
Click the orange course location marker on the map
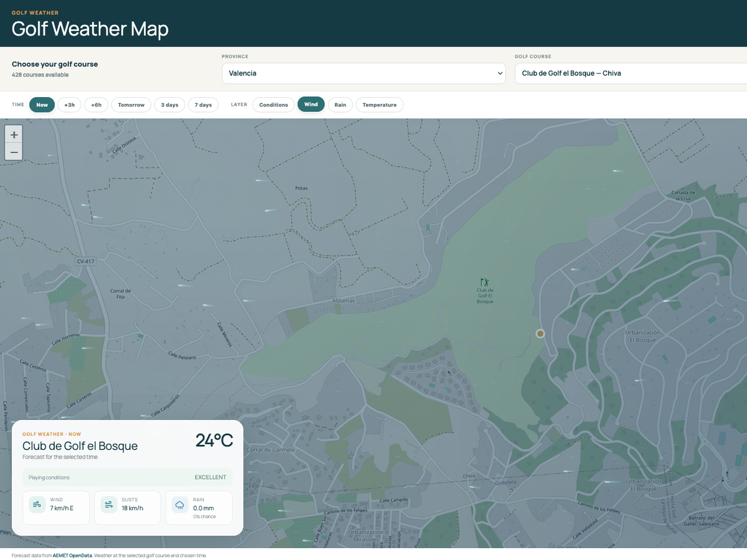pyautogui.click(x=540, y=334)
